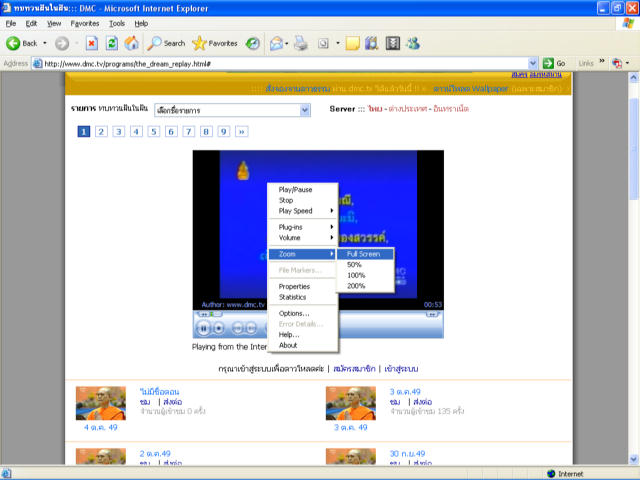Go to Home page icon
The width and height of the screenshot is (640, 480).
[131, 43]
